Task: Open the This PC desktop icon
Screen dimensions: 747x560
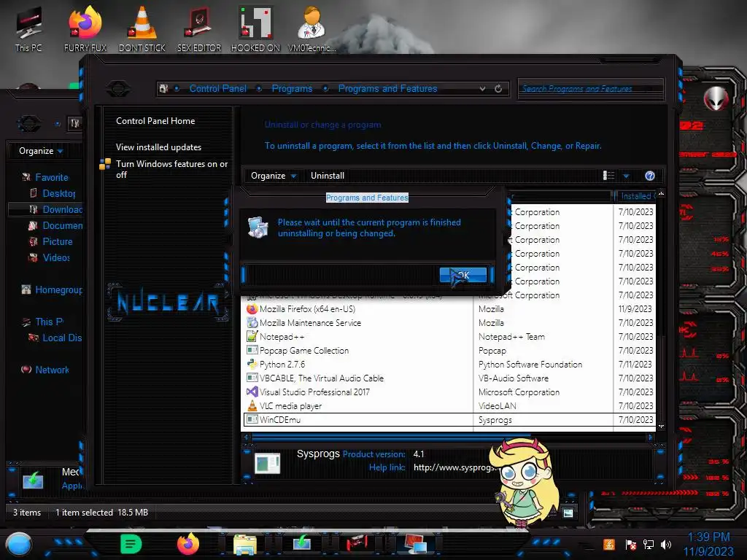Action: 28,28
